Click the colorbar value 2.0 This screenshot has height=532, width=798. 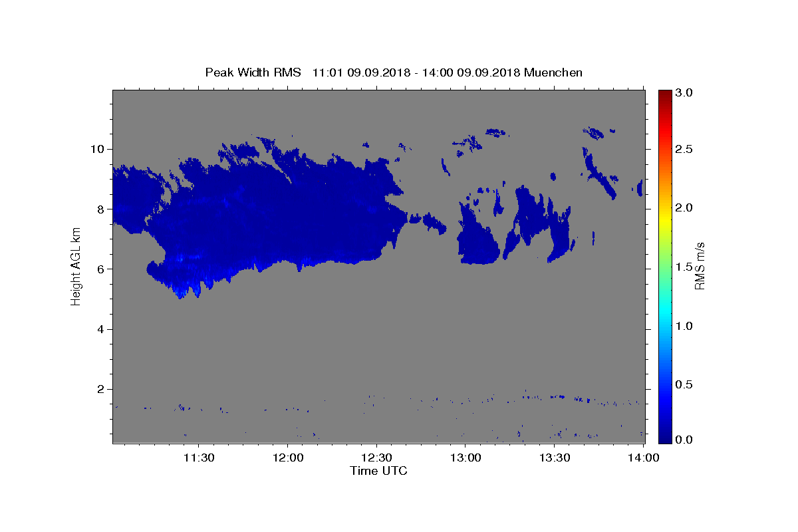(684, 208)
